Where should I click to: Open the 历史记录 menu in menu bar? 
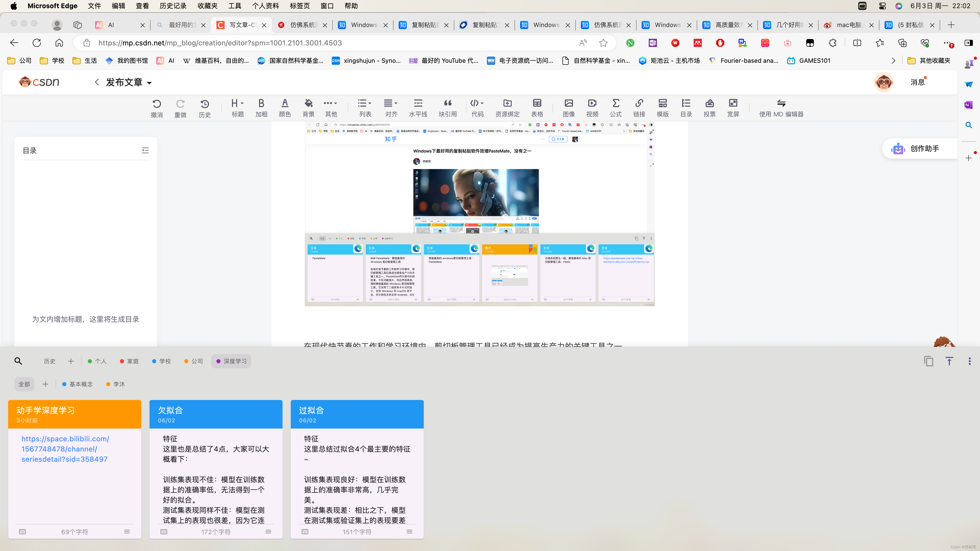tap(173, 6)
